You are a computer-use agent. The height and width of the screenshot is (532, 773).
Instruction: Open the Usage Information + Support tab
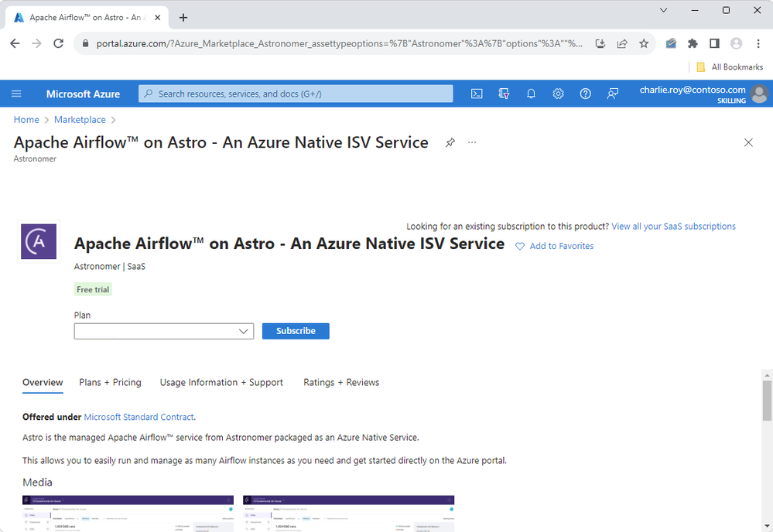click(x=221, y=382)
